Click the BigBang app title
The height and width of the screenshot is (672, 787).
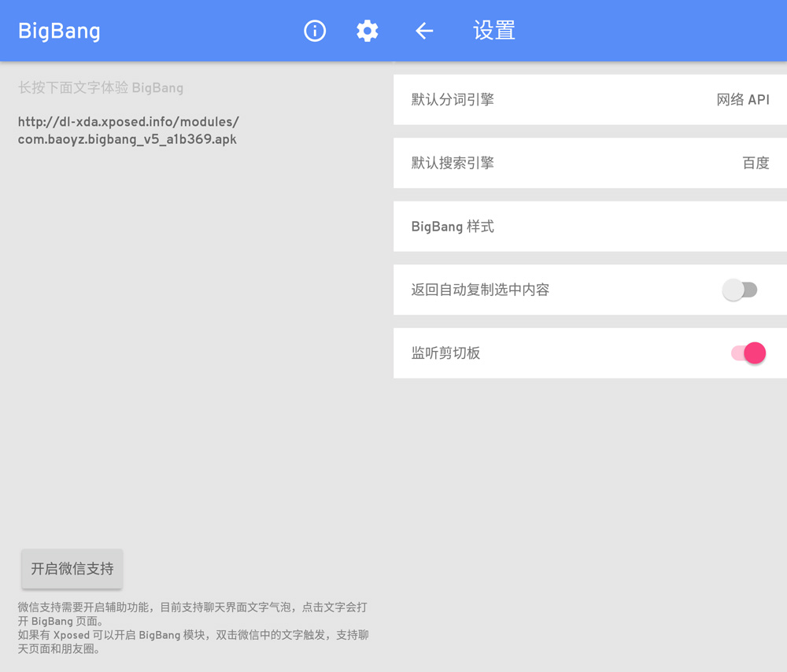(x=59, y=31)
